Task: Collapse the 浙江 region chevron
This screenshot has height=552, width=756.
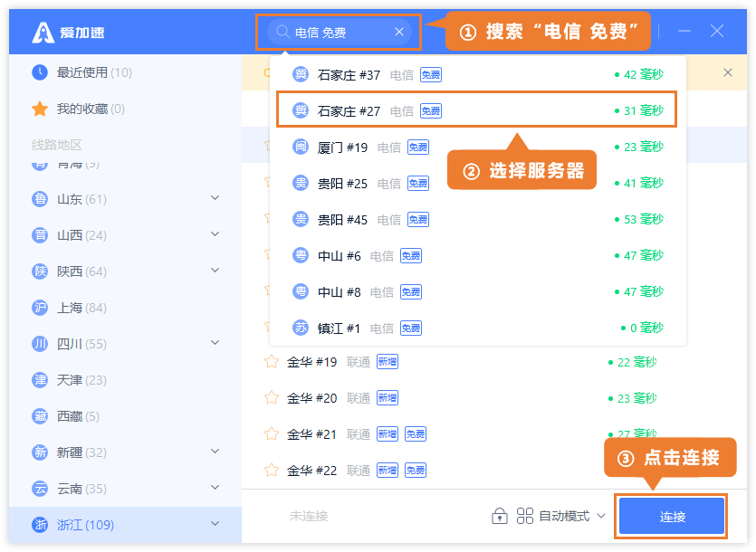Action: click(x=215, y=523)
